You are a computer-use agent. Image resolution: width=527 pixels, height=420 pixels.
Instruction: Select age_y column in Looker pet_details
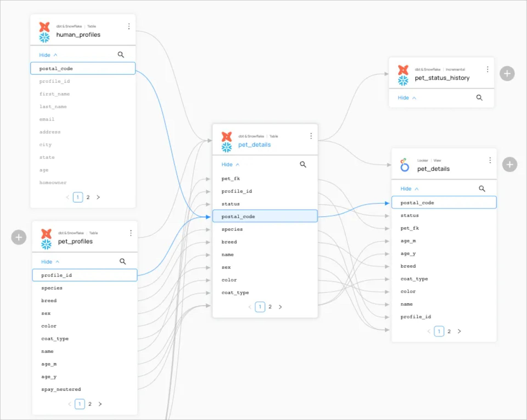[x=444, y=253]
